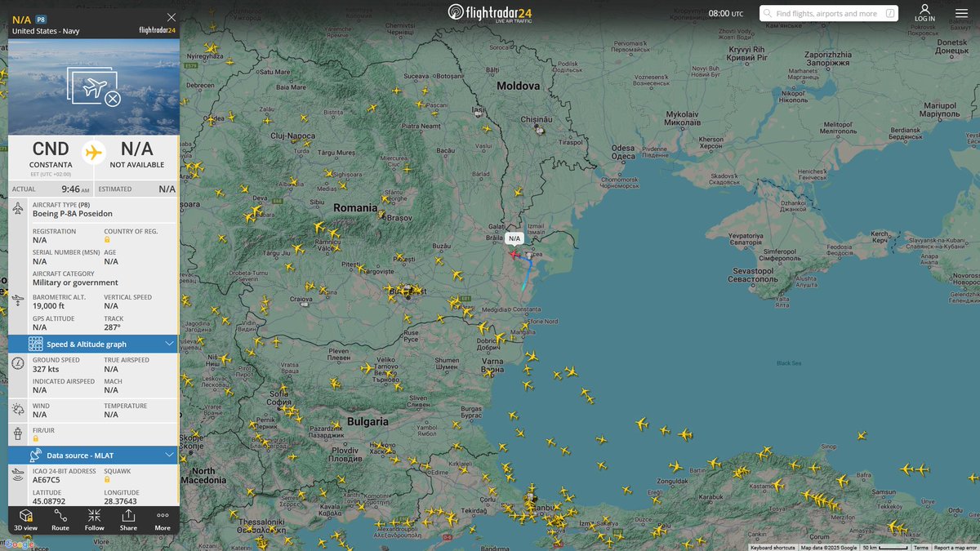Open the hamburger main menu
980x551 pixels.
[961, 13]
